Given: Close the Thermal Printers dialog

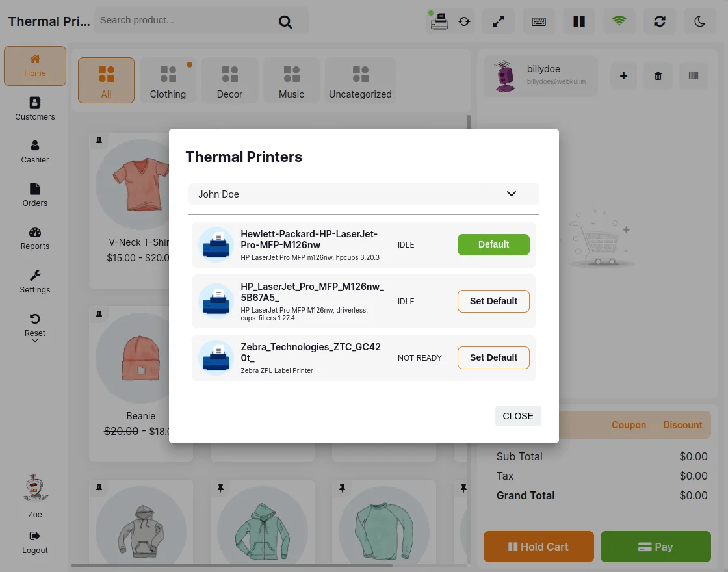Looking at the screenshot, I should [518, 415].
